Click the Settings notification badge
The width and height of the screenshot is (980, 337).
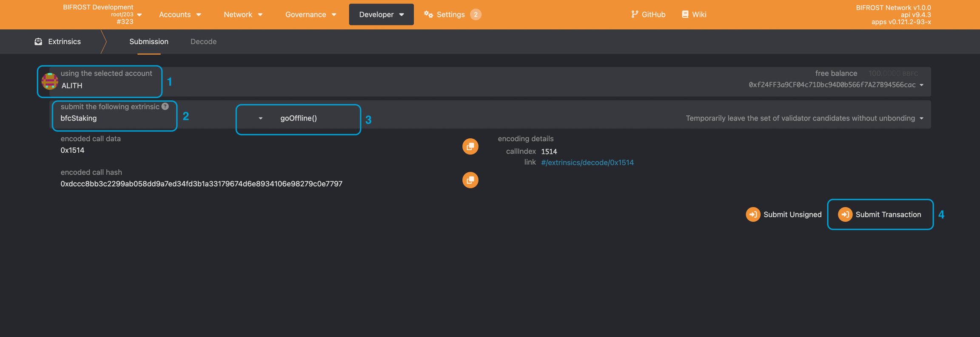[476, 14]
